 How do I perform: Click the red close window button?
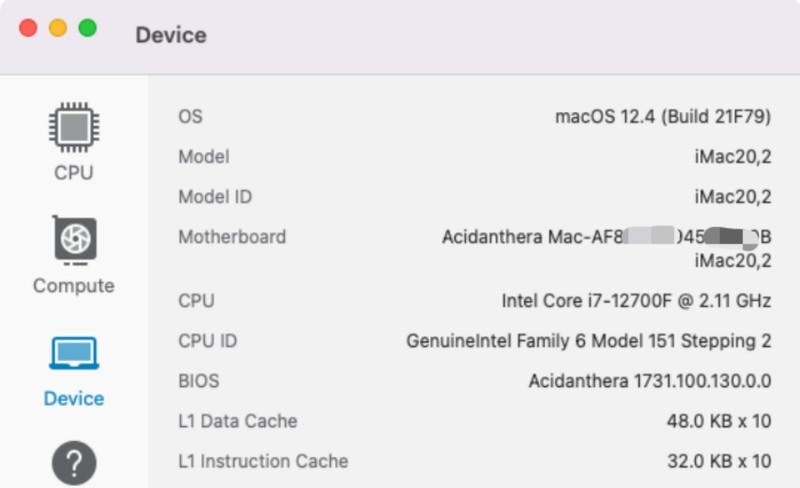click(28, 28)
